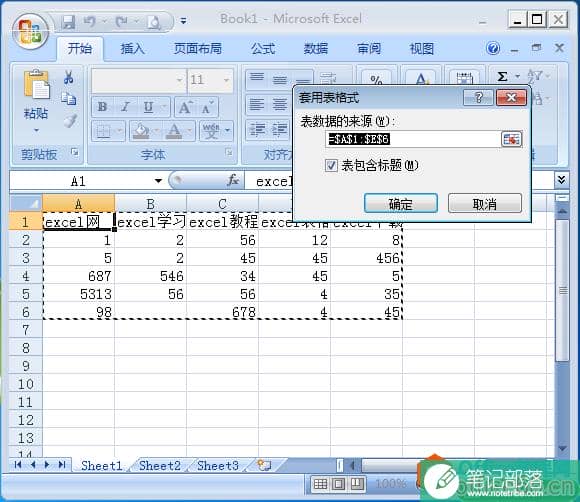Image resolution: width=580 pixels, height=502 pixels.
Task: Select the format painter brush
Action: point(70,121)
